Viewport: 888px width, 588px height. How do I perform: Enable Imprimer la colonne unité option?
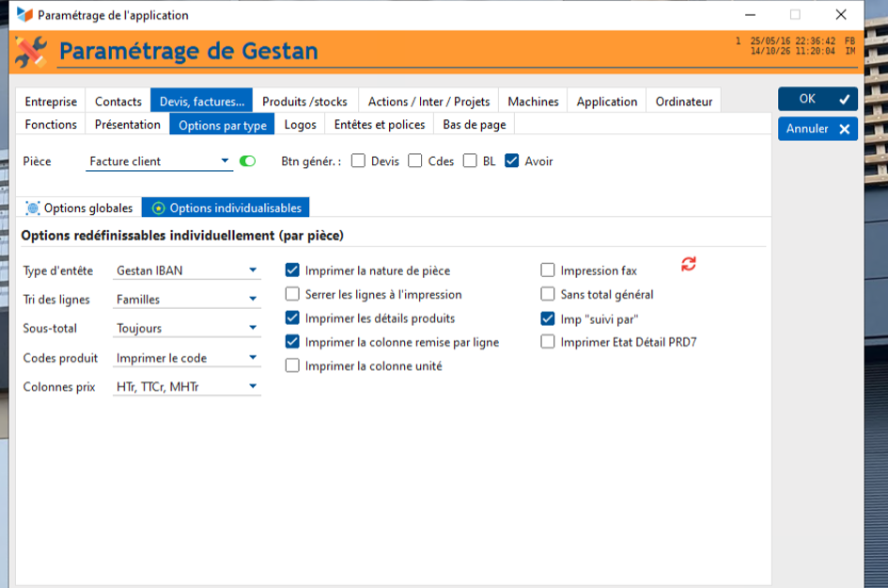tap(292, 365)
